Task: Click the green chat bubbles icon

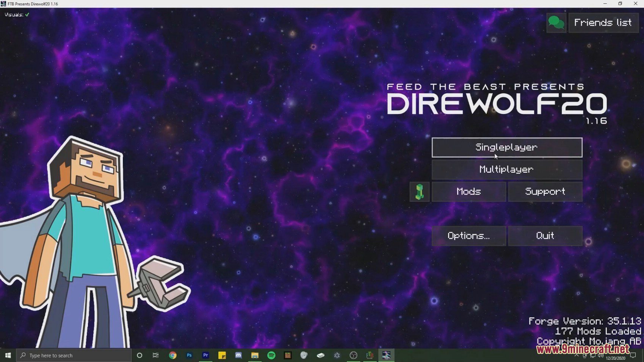Action: (x=556, y=23)
